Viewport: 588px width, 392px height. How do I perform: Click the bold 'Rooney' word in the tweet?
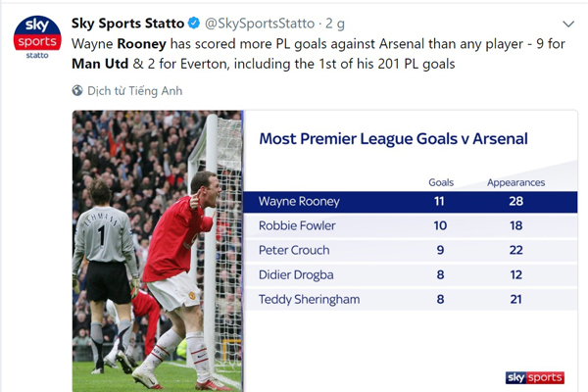[x=142, y=44]
